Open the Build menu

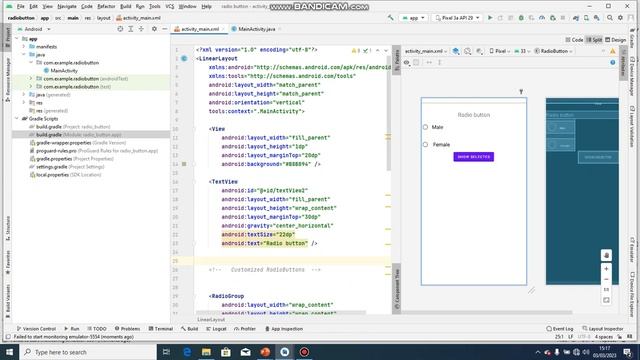click(x=126, y=7)
